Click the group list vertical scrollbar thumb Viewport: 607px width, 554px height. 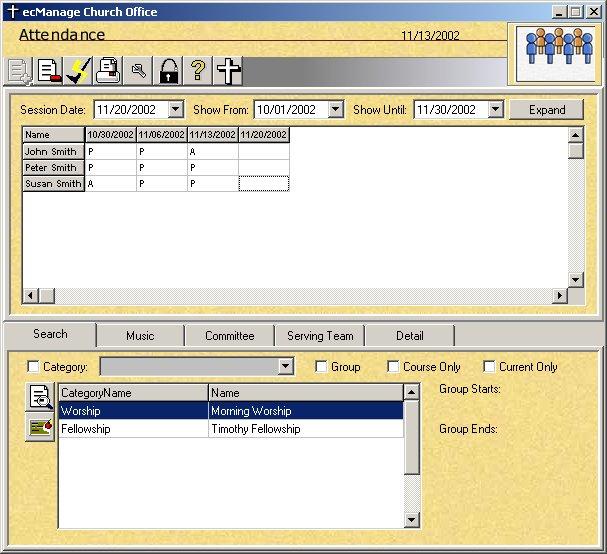(412, 437)
